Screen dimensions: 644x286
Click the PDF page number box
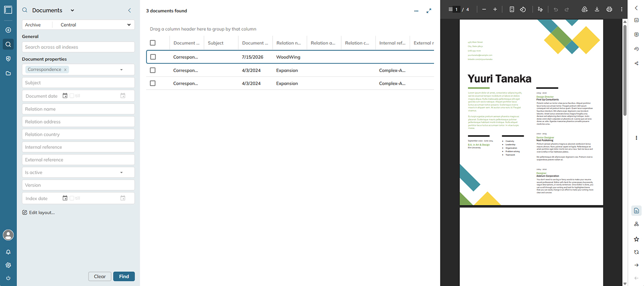(456, 9)
